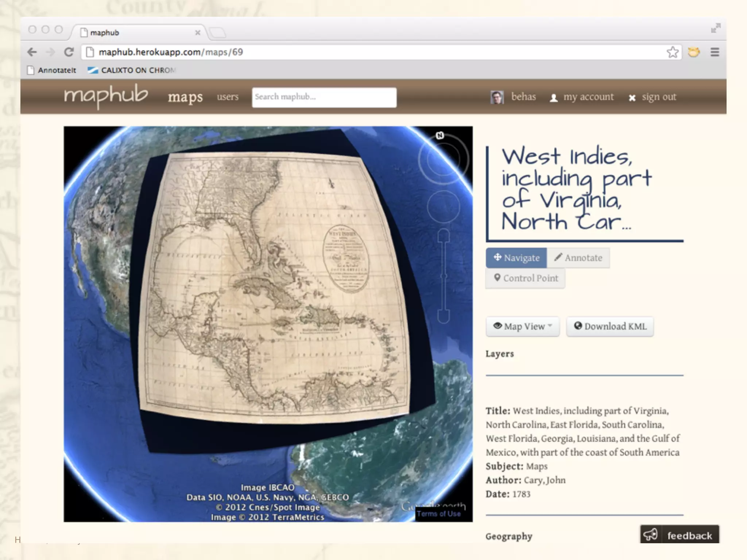747x560 pixels.
Task: Click the Google Earth look-around ring
Action: [443, 159]
